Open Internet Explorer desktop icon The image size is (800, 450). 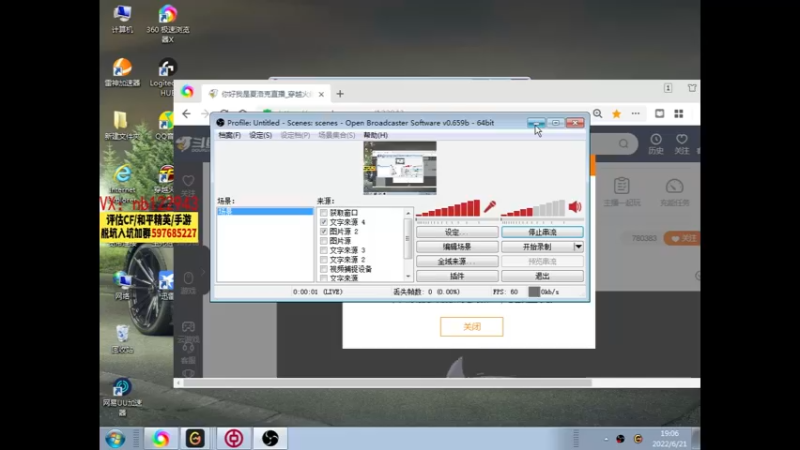[x=122, y=179]
